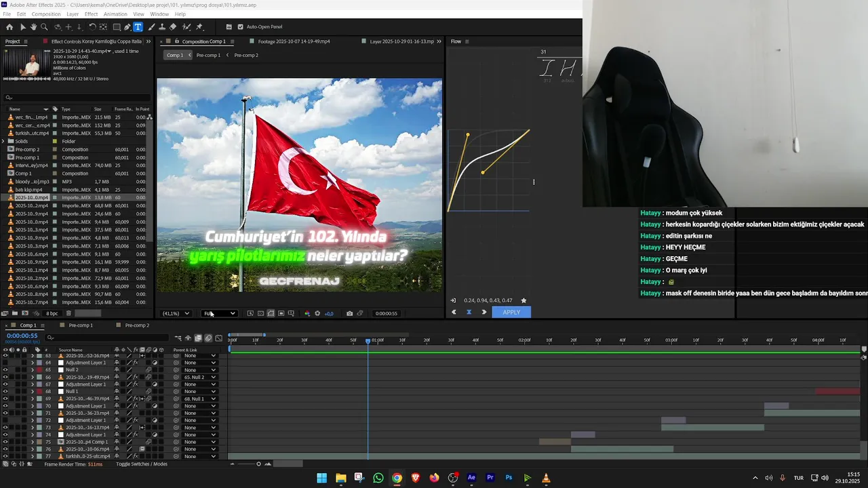Open the viewer magnification 41,1% dropdown
The height and width of the screenshot is (488, 868).
pos(176,313)
